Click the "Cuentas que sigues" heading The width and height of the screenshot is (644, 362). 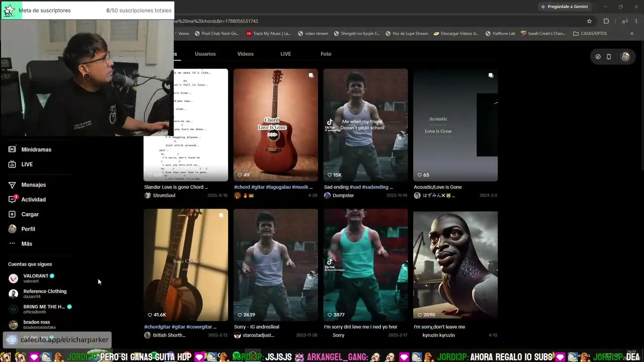(30, 264)
